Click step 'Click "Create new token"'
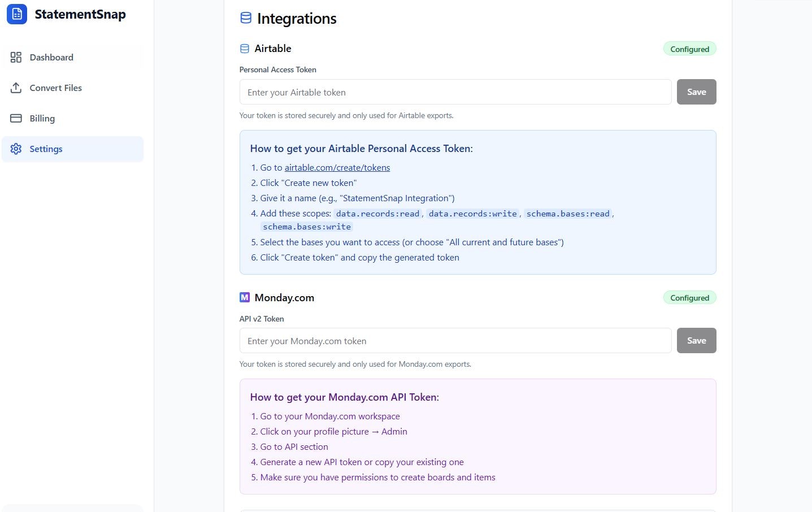The image size is (812, 512). click(x=309, y=183)
